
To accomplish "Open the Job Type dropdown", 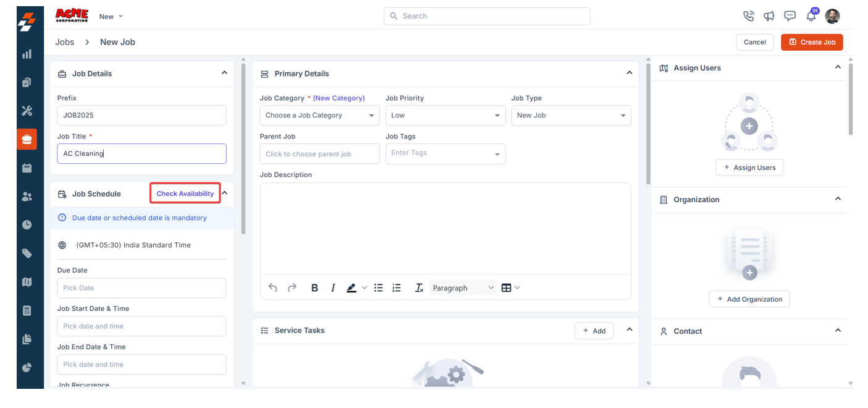I will click(x=571, y=115).
